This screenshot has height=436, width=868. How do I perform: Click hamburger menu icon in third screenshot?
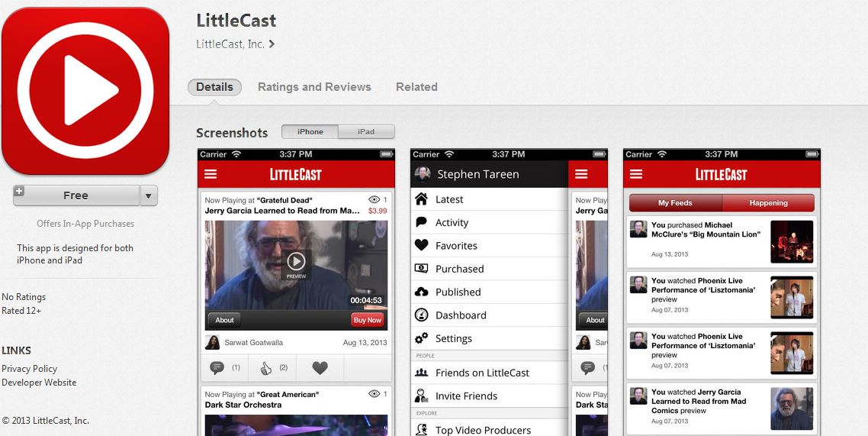[636, 175]
